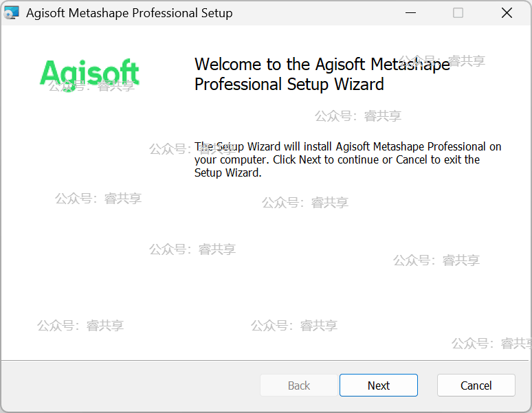
Task: Click the 'The Setup Wizard will install' paragraph
Action: (x=348, y=159)
